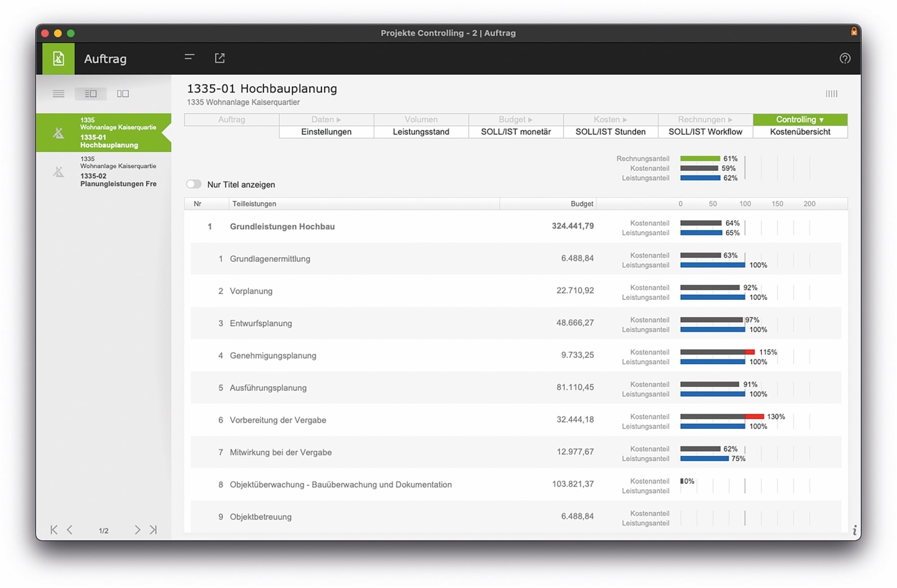Select the list with detail view icon

pos(91,93)
